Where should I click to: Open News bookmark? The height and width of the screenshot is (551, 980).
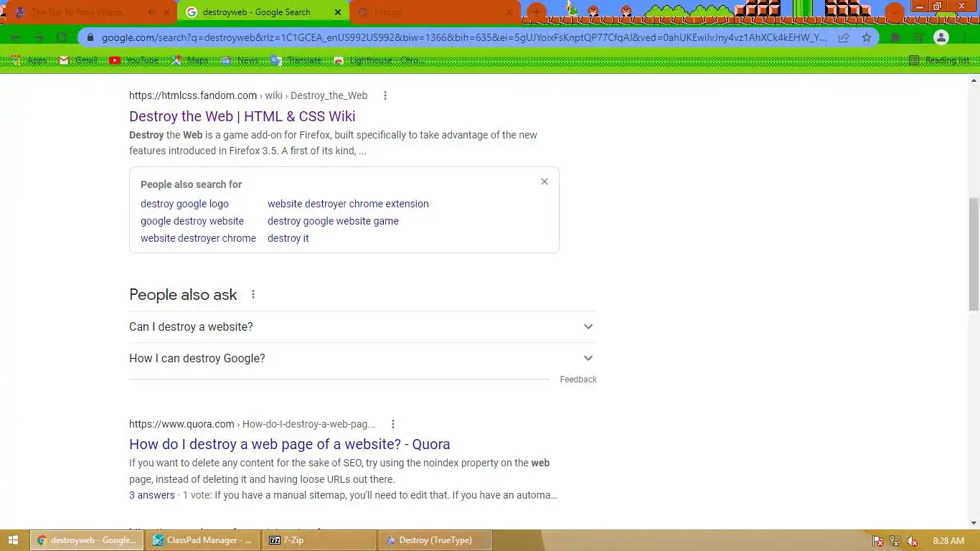[240, 60]
